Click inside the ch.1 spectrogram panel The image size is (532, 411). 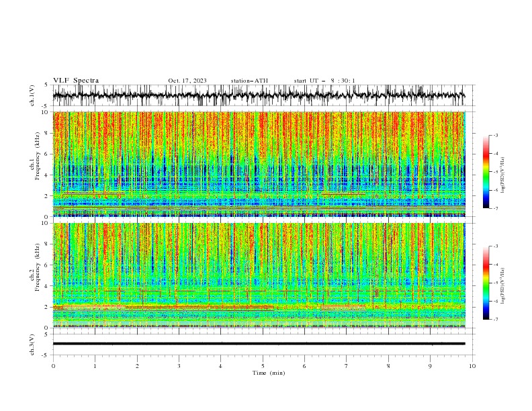[x=259, y=164]
